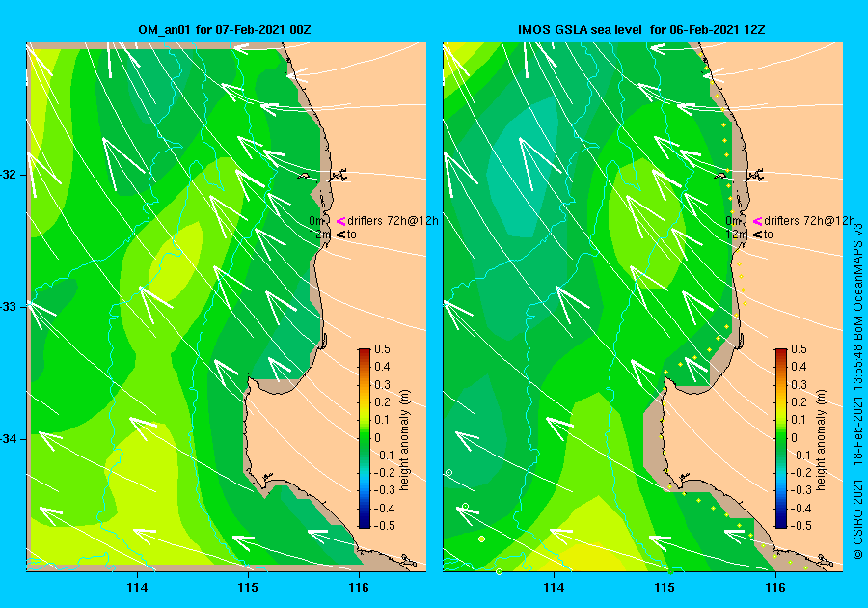The height and width of the screenshot is (608, 868).
Task: Click 'height anomaly (m)' label beside left colorbar
Action: [405, 440]
